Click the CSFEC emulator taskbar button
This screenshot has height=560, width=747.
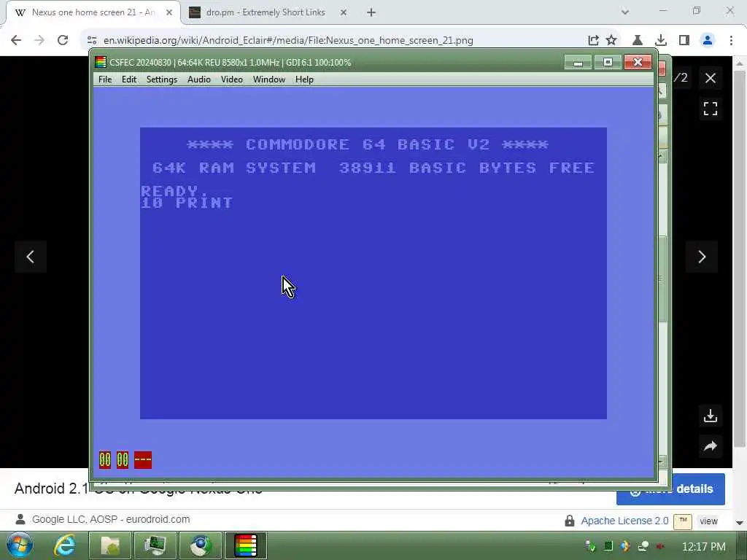246,545
